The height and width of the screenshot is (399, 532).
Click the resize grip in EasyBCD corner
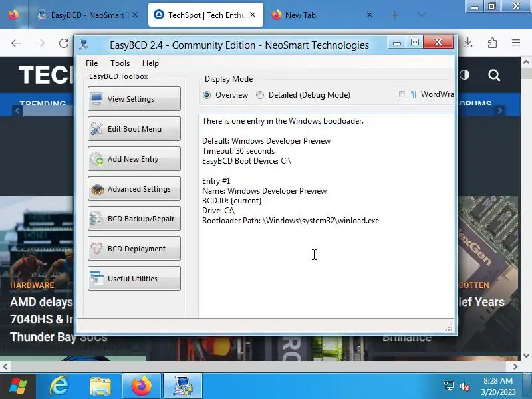[x=449, y=327]
